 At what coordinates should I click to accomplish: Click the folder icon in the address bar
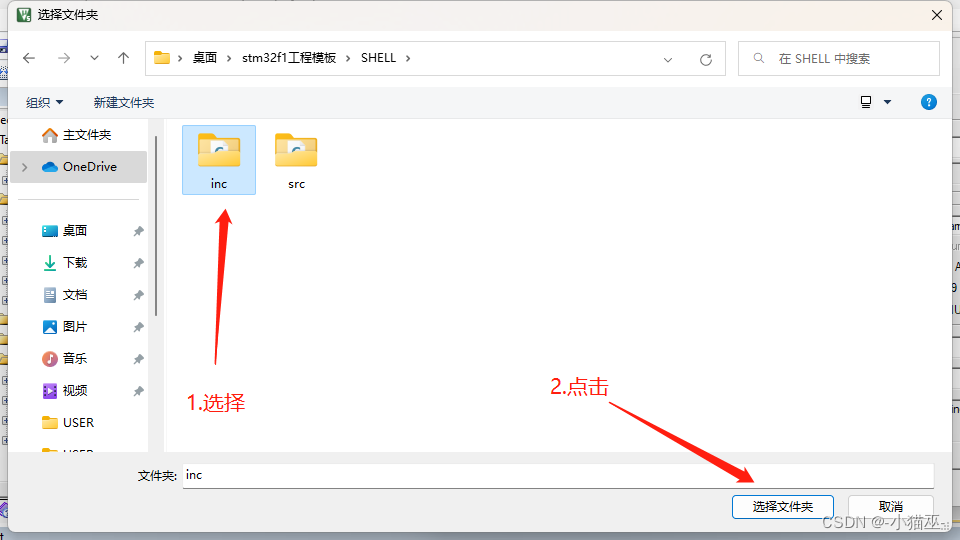[162, 58]
